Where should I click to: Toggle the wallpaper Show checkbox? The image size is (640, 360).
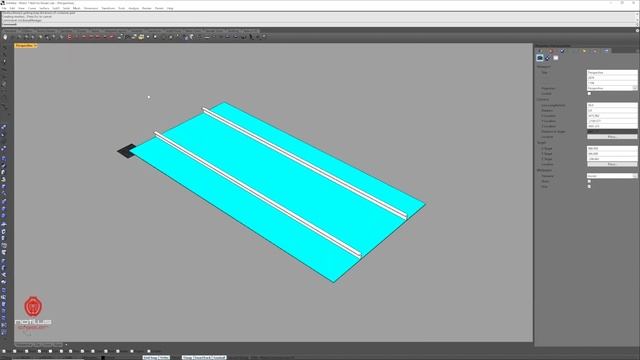tap(589, 181)
